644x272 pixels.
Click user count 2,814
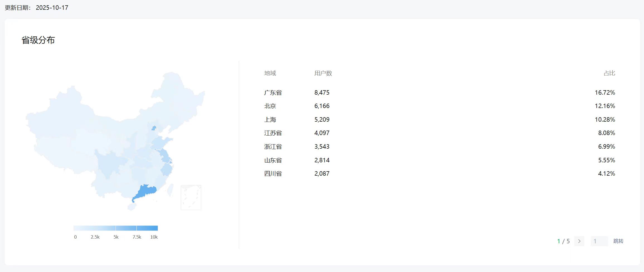pos(322,160)
